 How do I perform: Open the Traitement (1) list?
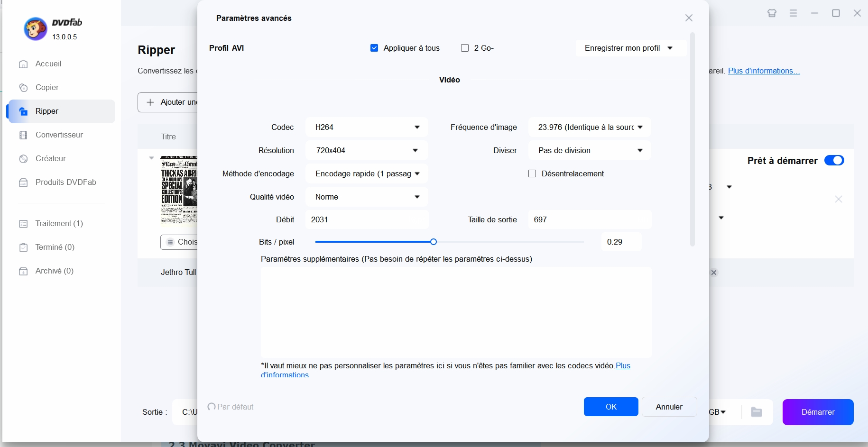(x=62, y=224)
